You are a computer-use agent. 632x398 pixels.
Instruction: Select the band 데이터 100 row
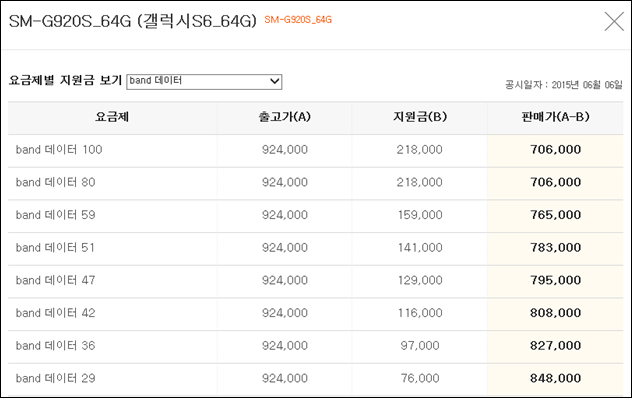tap(316, 150)
